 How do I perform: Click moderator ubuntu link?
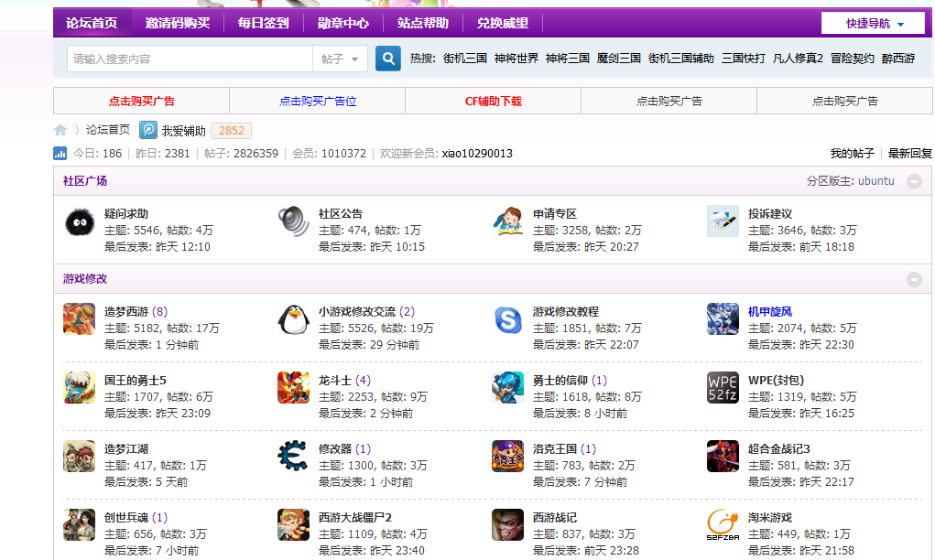tap(876, 181)
